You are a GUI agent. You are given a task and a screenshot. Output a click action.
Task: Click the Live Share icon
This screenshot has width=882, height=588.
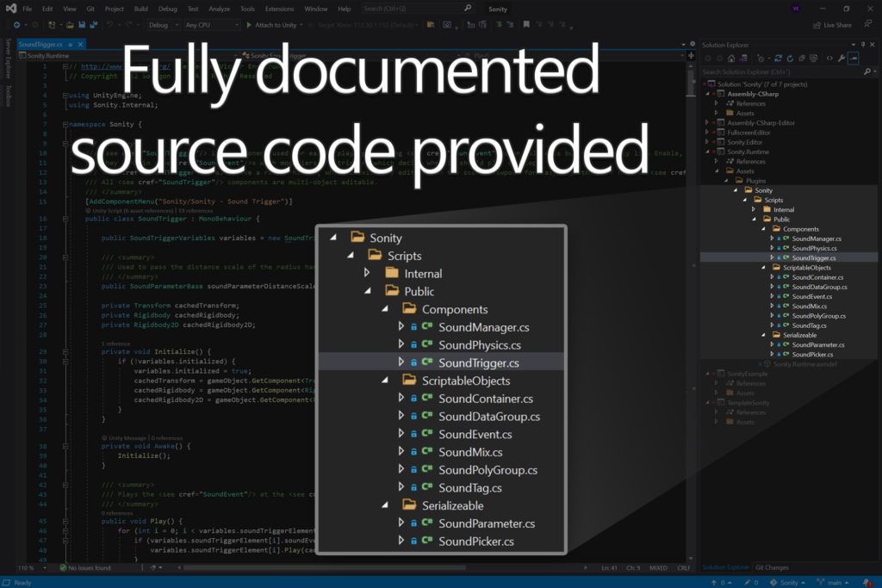(817, 25)
